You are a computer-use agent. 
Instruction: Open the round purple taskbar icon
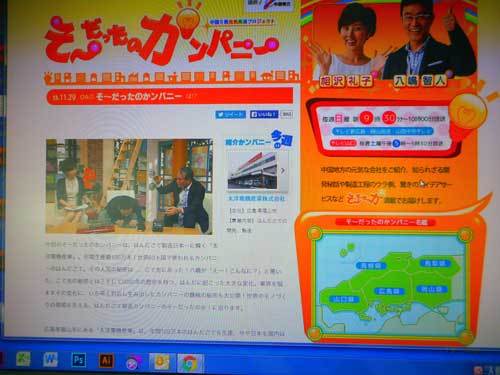click(x=133, y=362)
